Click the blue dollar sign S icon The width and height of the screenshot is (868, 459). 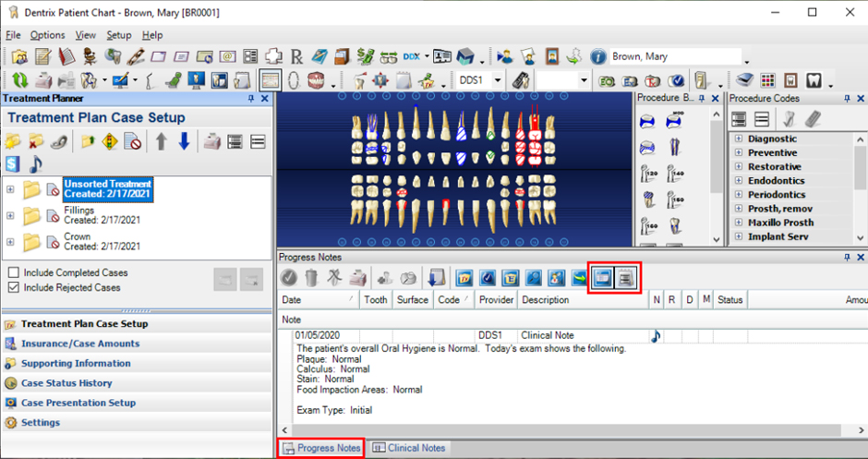tap(13, 163)
